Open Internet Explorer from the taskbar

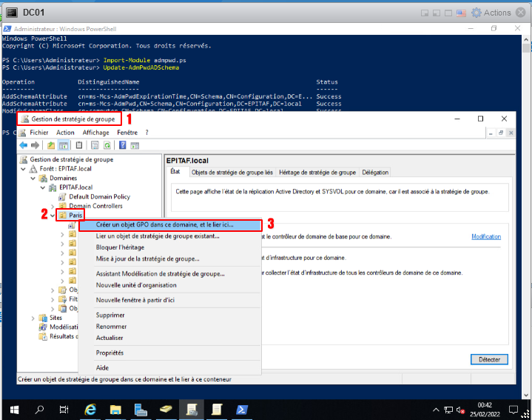coord(90,410)
